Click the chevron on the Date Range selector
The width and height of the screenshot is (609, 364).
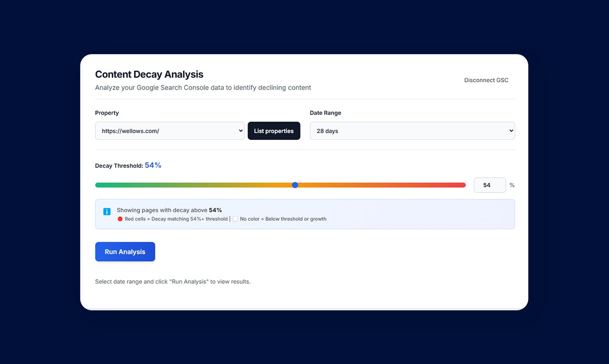pos(510,130)
